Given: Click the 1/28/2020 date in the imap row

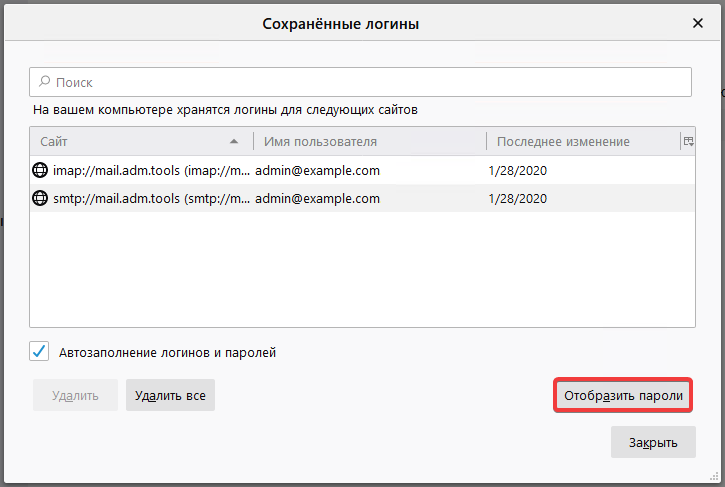Looking at the screenshot, I should (x=518, y=170).
